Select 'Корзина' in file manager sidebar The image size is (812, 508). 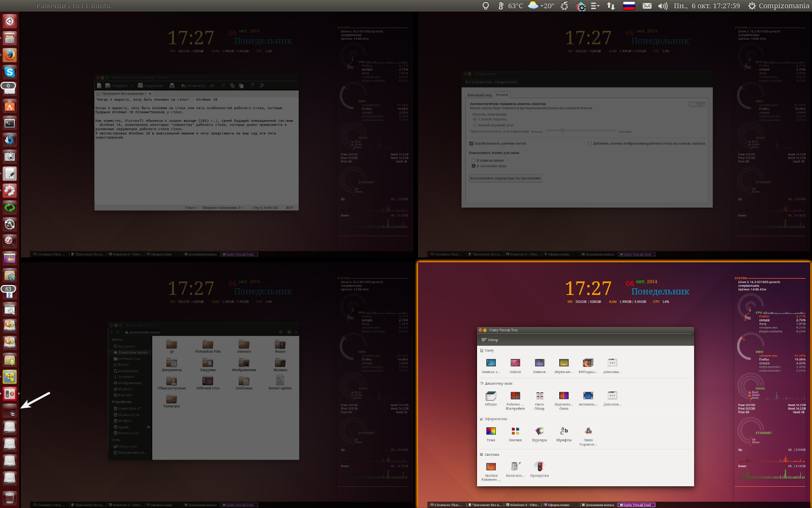(x=131, y=395)
